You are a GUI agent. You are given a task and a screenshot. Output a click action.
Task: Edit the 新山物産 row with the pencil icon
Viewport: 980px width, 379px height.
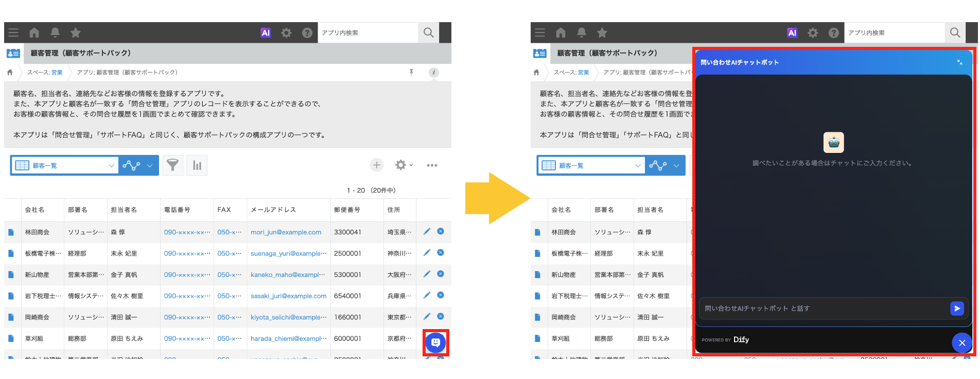coord(427,274)
